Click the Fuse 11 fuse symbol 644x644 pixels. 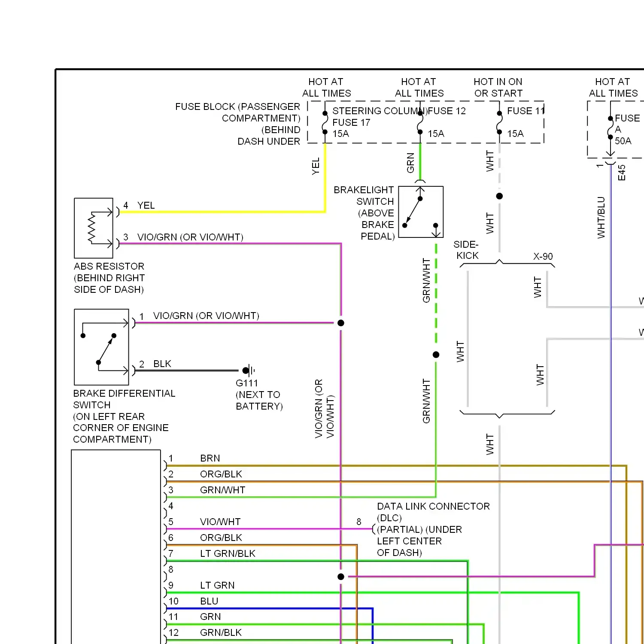tap(499, 123)
